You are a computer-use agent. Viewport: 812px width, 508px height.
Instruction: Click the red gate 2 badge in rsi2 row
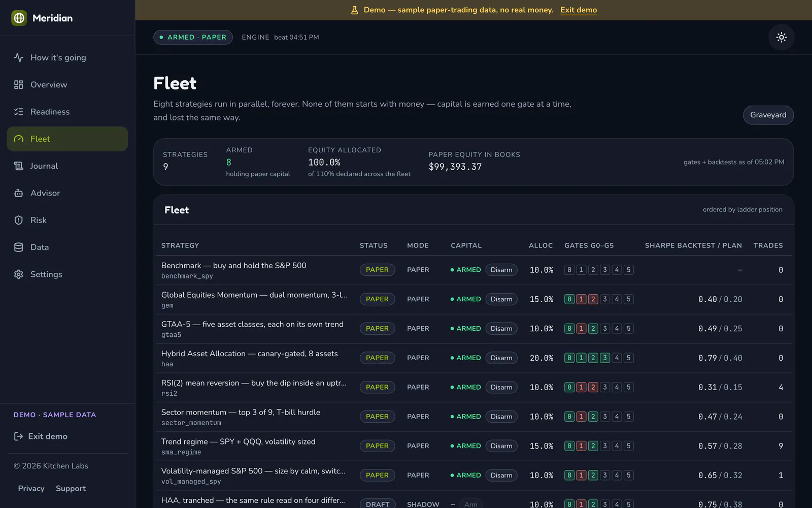(x=593, y=387)
